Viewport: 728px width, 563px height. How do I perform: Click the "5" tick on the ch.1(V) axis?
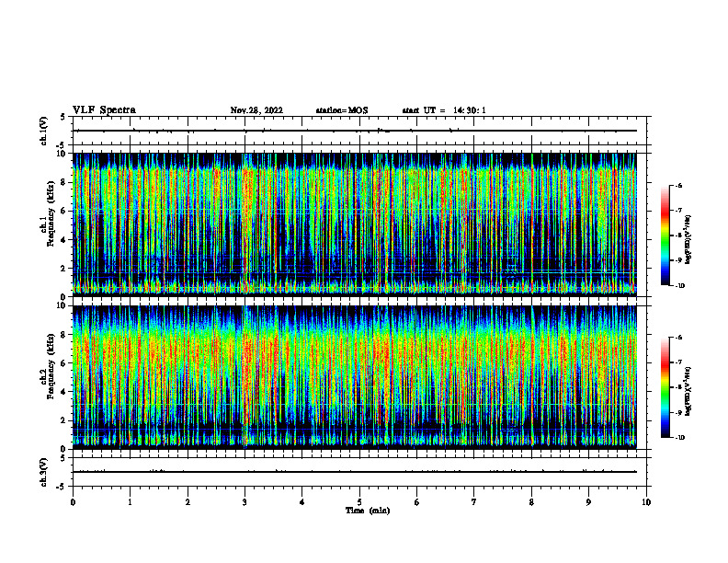[x=63, y=117]
